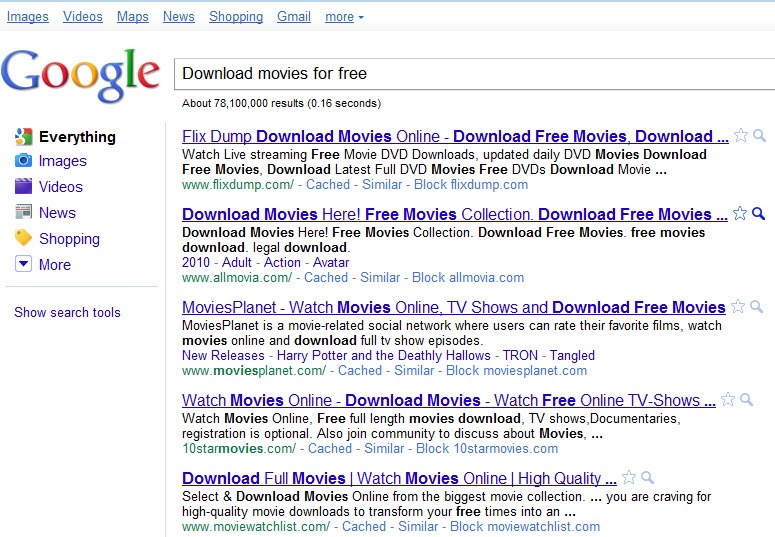Open Cached version of 10starmovies.com
This screenshot has height=537, width=775.
(x=330, y=448)
